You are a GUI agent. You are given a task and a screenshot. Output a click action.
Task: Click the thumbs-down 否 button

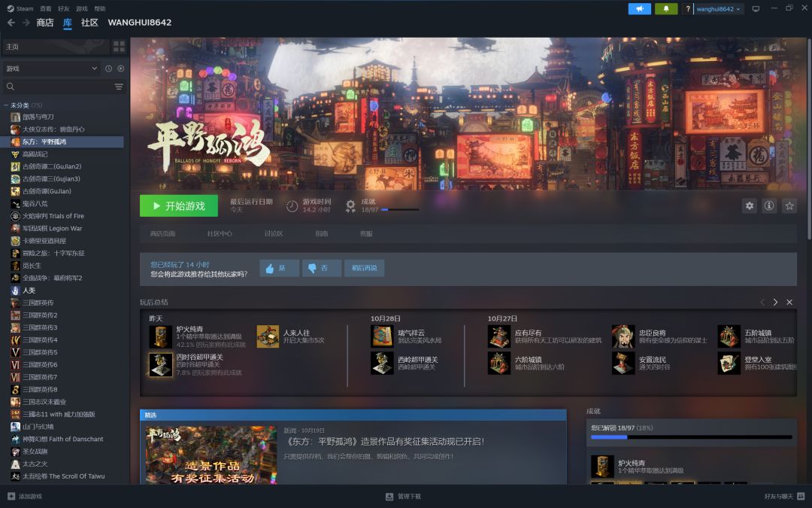point(322,268)
